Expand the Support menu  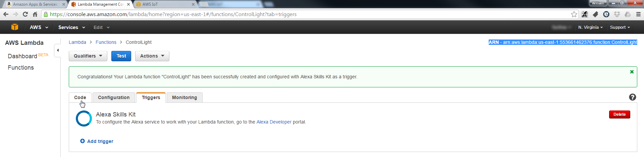[x=620, y=27]
